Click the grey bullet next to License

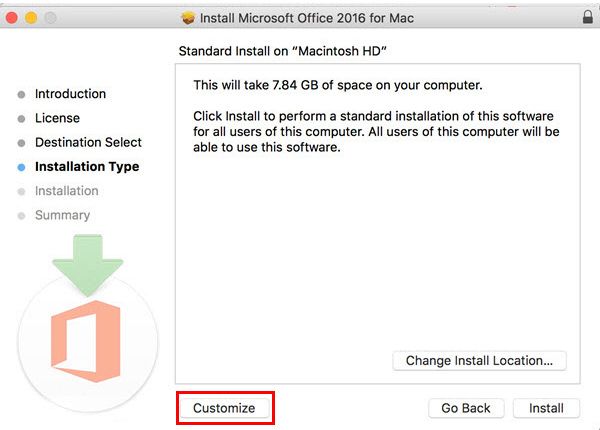[x=21, y=119]
